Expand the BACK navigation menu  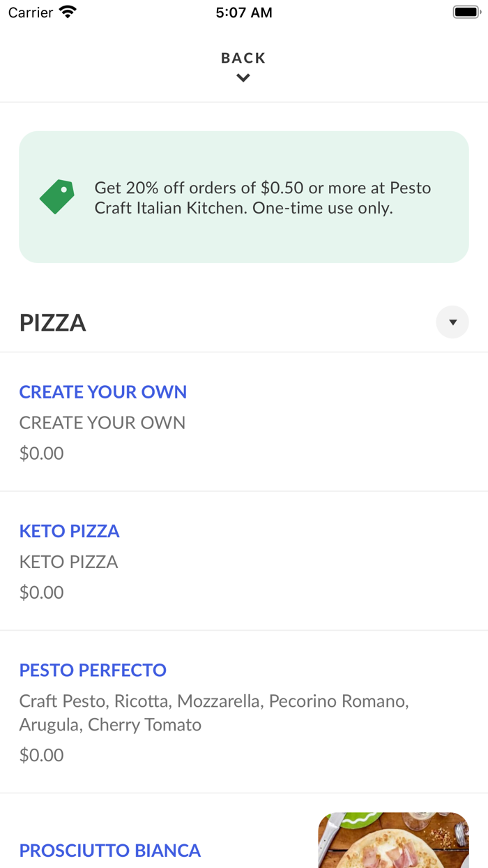point(243,66)
